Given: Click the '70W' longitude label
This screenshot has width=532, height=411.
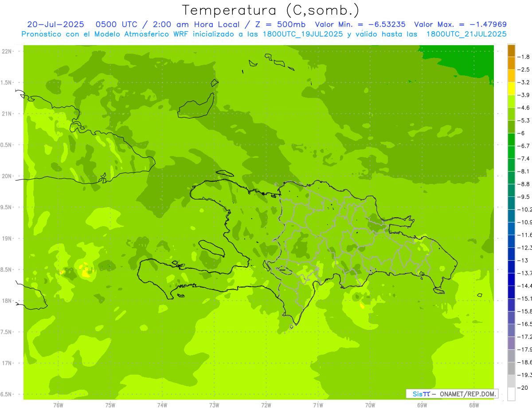Looking at the screenshot, I should [x=370, y=405].
